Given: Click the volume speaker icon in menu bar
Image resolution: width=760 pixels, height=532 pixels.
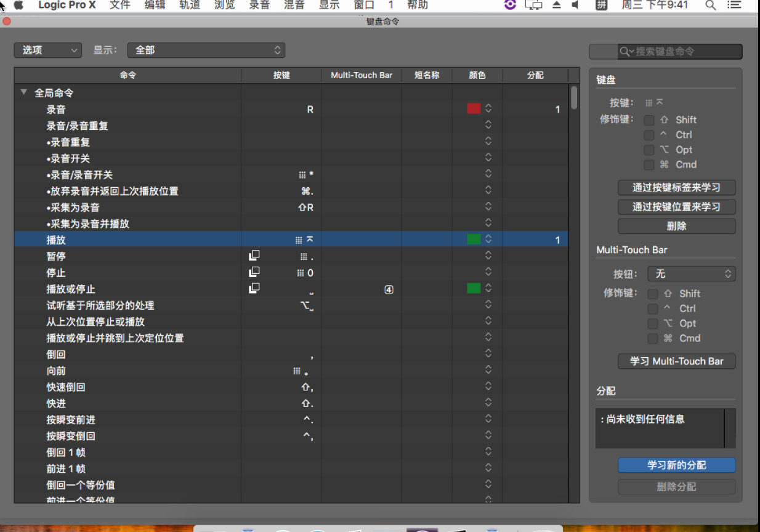Looking at the screenshot, I should tap(575, 5).
